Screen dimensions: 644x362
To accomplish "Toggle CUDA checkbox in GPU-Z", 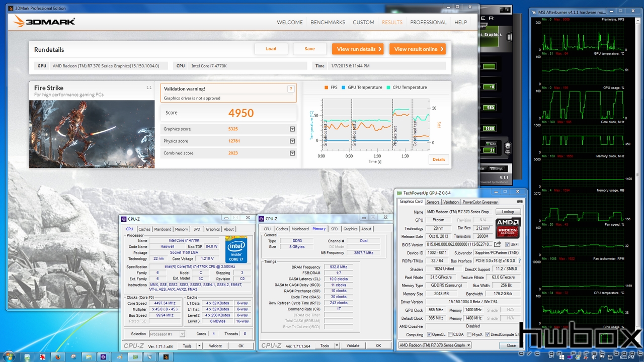I will click(x=449, y=334).
